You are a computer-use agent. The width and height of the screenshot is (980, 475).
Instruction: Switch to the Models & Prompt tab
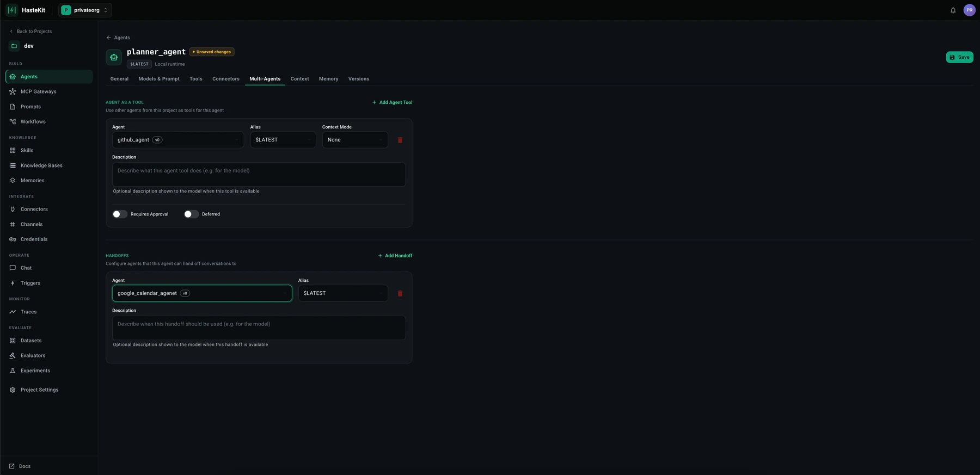point(159,79)
